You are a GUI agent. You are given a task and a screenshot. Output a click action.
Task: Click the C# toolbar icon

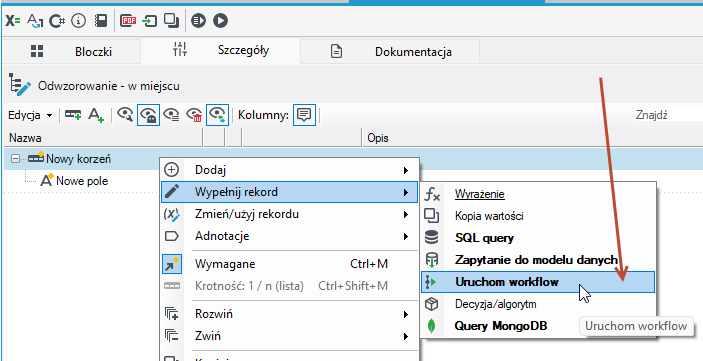(57, 21)
